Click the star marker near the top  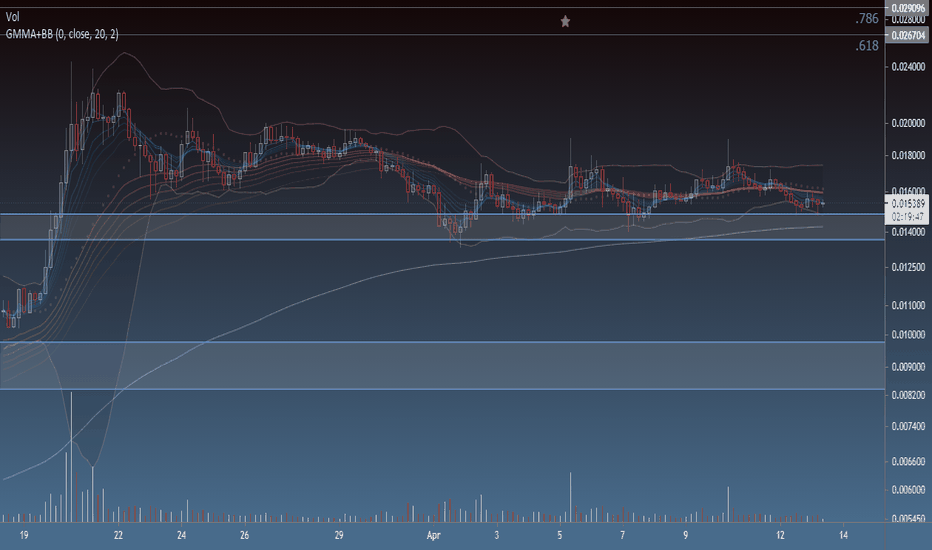565,22
